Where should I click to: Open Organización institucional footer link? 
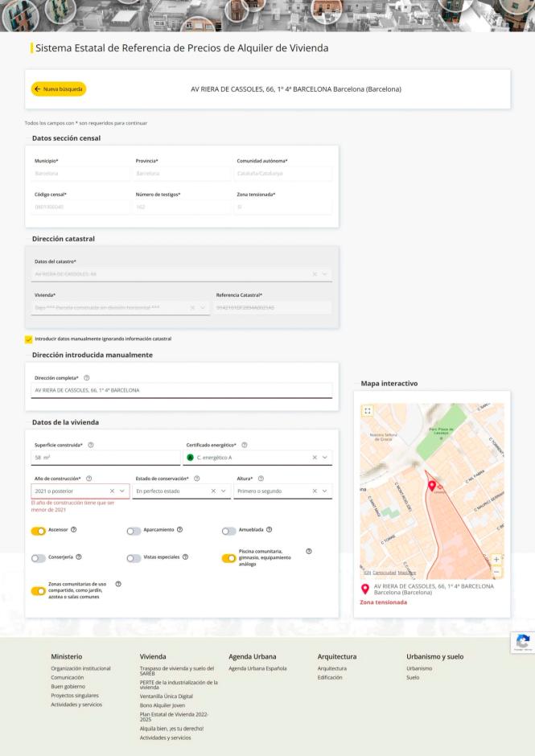point(80,668)
